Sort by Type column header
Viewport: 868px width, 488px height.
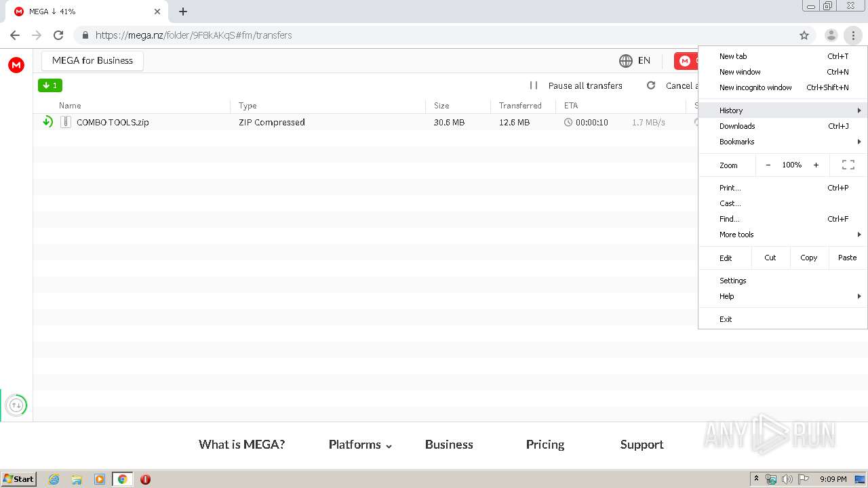pyautogui.click(x=248, y=106)
